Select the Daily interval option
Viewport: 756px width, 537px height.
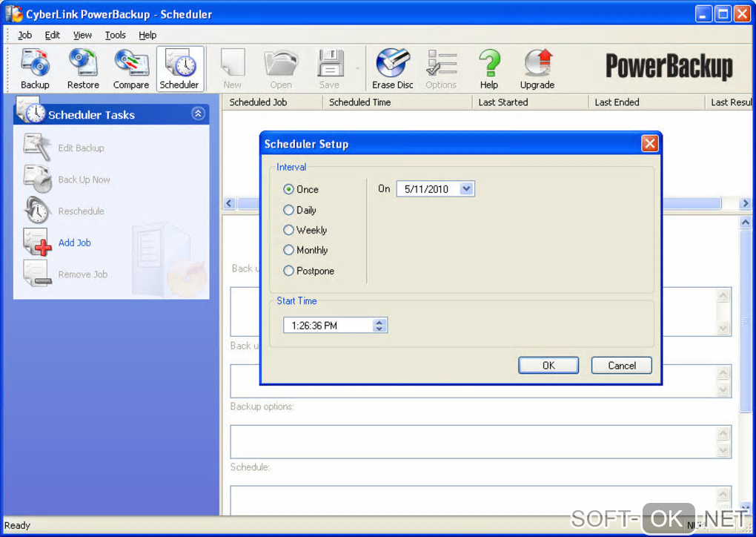pyautogui.click(x=300, y=211)
